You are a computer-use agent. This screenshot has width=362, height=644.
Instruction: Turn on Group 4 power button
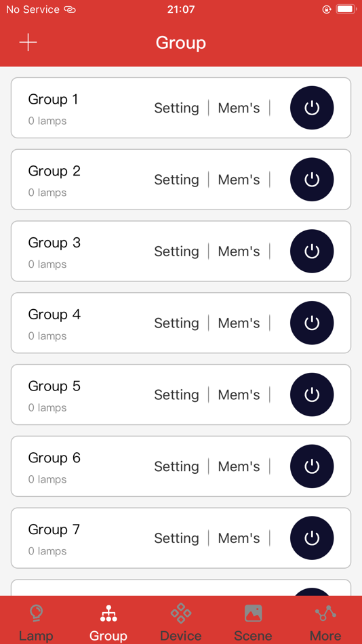[x=312, y=323]
